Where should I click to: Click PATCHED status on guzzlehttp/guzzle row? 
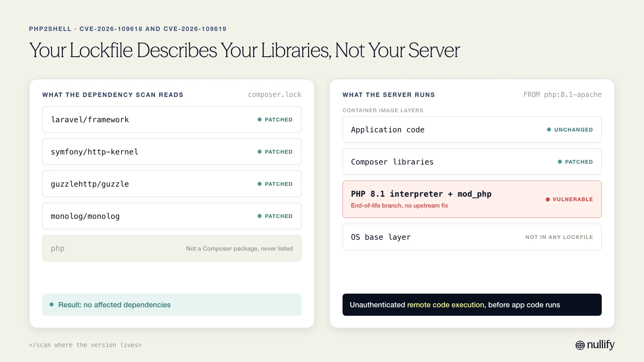coord(279,184)
